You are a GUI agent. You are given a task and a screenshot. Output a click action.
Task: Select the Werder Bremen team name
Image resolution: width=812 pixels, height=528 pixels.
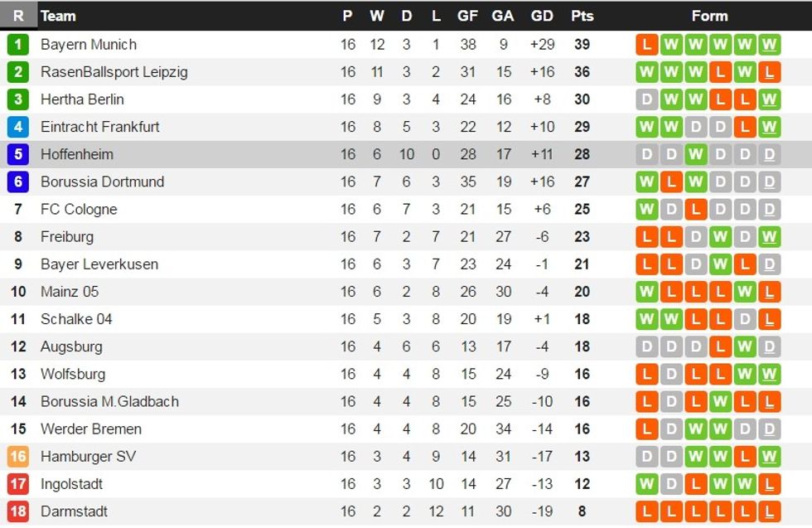91,429
